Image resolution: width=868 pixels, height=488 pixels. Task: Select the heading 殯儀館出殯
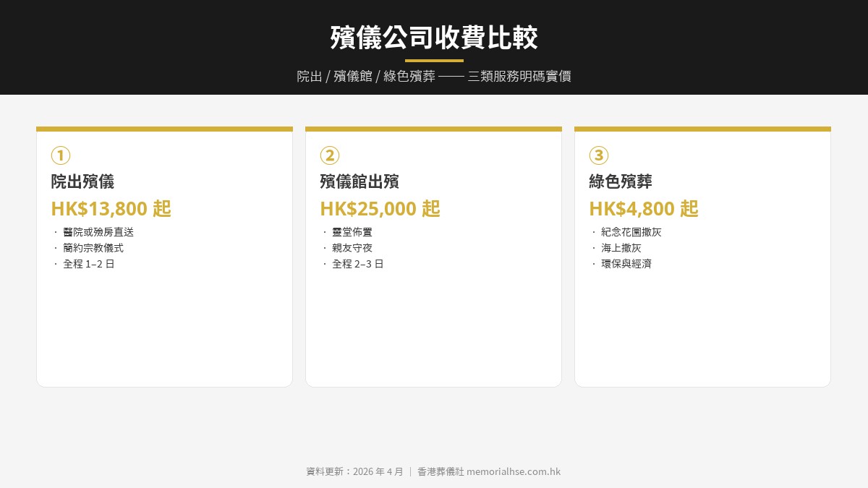pyautogui.click(x=359, y=181)
